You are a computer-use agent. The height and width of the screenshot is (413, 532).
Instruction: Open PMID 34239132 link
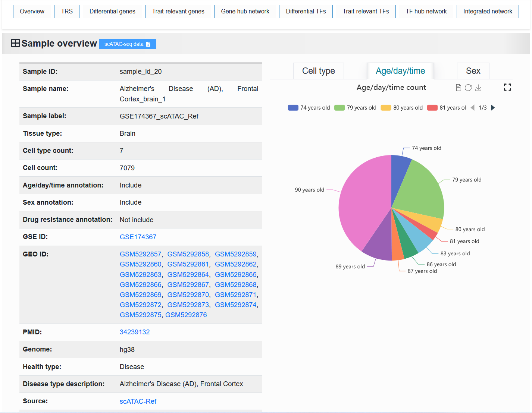tap(135, 332)
